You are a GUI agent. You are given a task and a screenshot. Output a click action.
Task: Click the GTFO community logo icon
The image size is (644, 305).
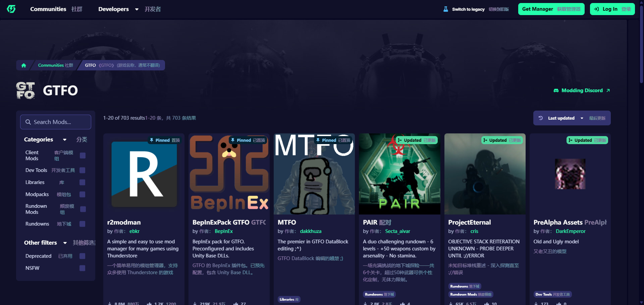click(25, 90)
